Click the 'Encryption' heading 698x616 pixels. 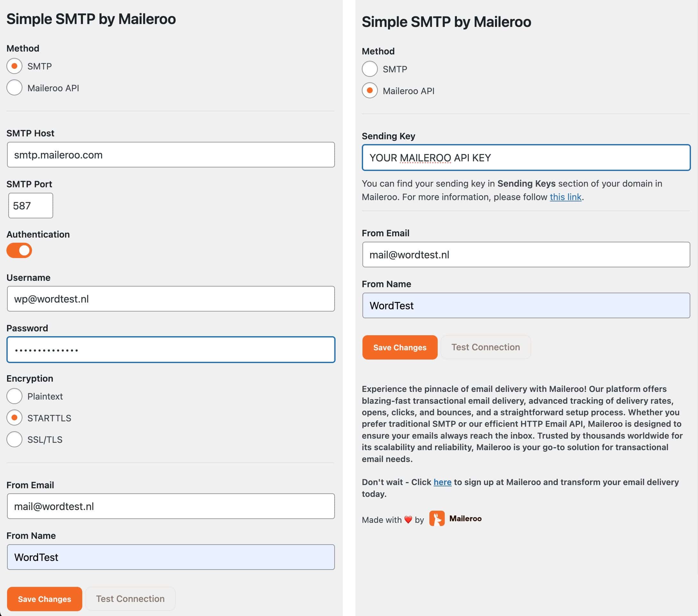click(x=30, y=378)
